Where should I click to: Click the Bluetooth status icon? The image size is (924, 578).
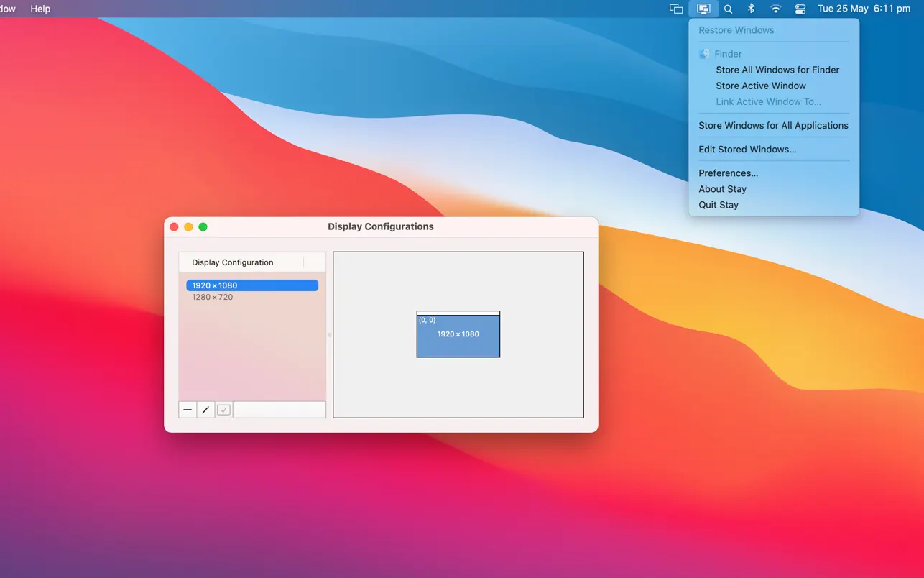751,9
